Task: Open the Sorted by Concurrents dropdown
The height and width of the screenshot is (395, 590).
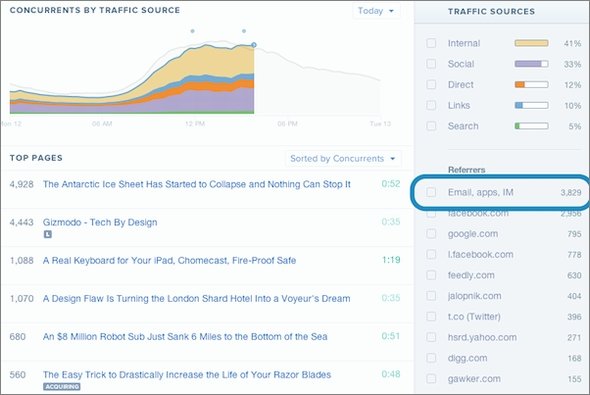Action: point(343,159)
